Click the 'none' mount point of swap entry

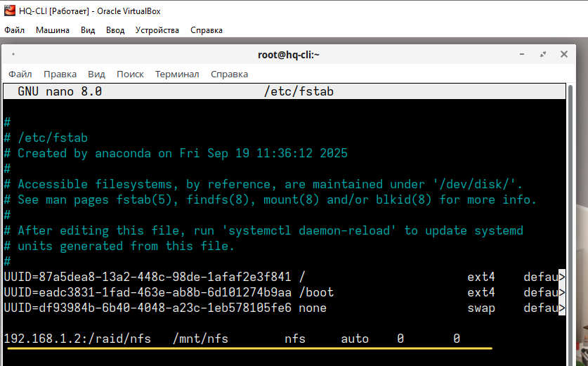tap(313, 308)
